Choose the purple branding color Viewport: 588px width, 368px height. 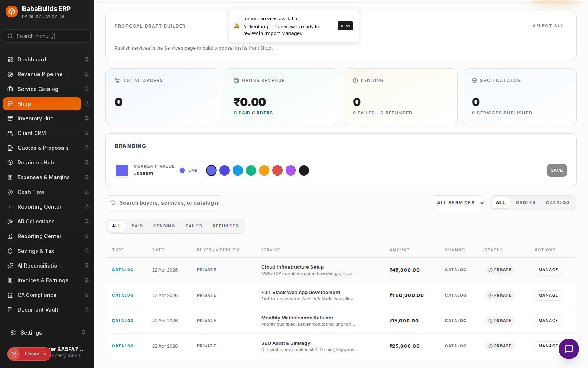291,170
